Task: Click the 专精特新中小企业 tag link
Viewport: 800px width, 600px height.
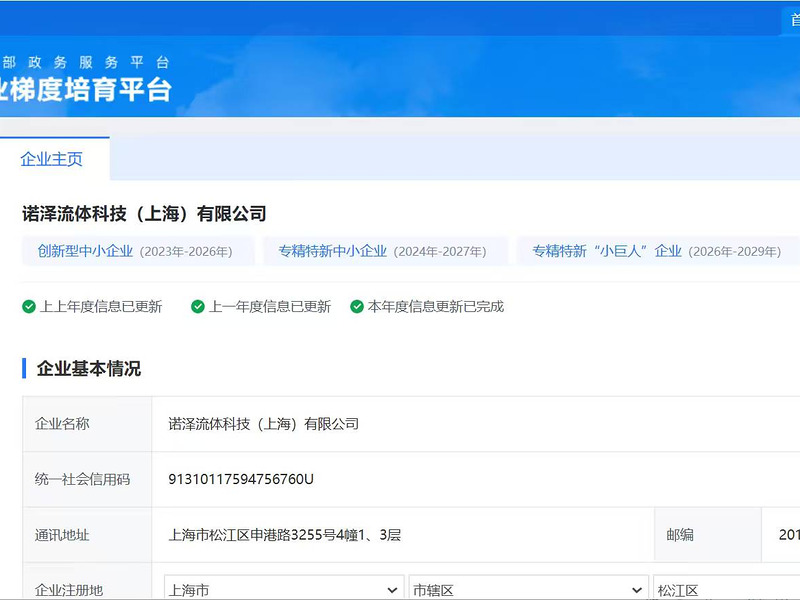Action: pyautogui.click(x=333, y=251)
